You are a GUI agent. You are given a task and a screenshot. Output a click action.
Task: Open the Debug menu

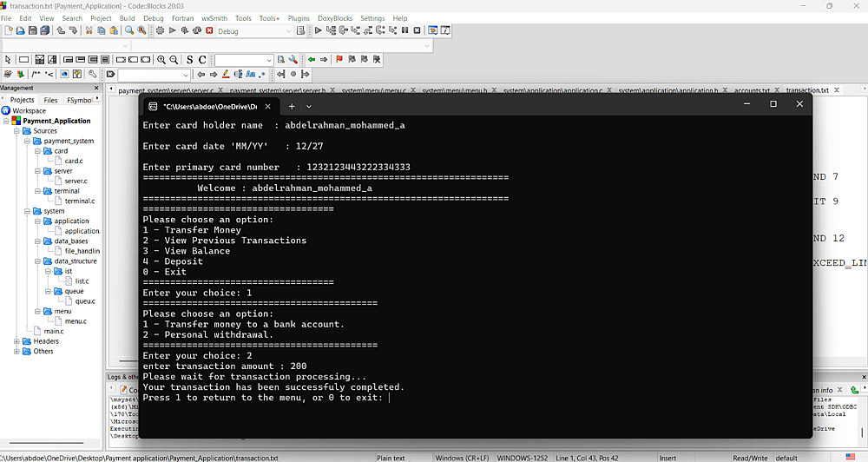click(x=154, y=18)
